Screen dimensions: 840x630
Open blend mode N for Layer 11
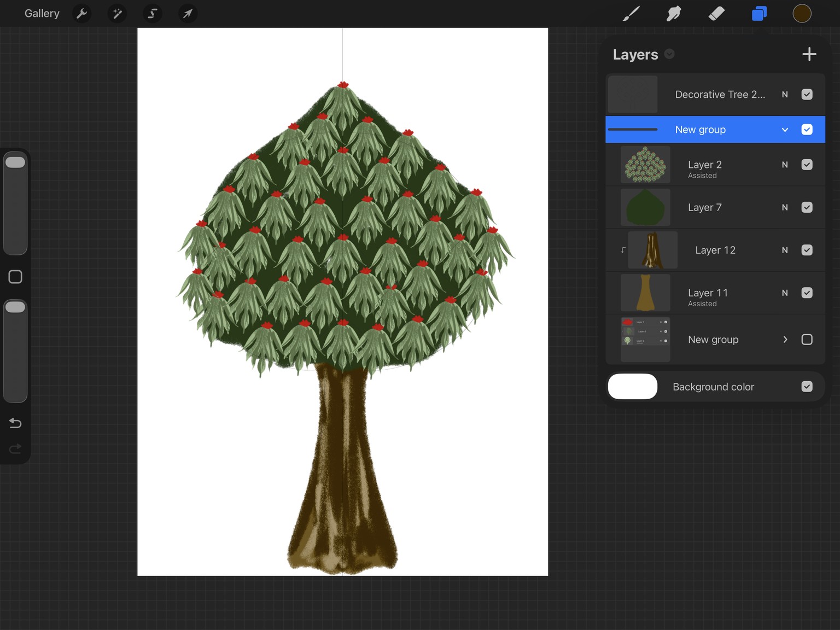pos(785,293)
